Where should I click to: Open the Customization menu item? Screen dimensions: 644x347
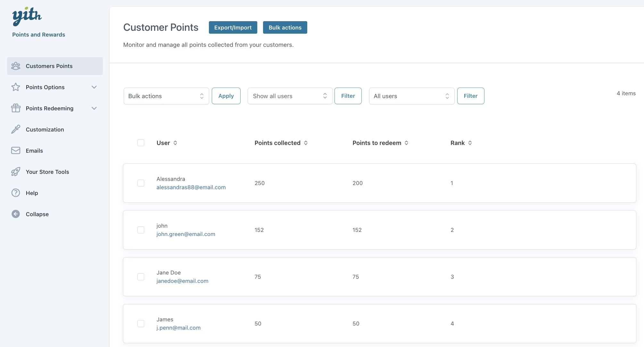pyautogui.click(x=45, y=130)
